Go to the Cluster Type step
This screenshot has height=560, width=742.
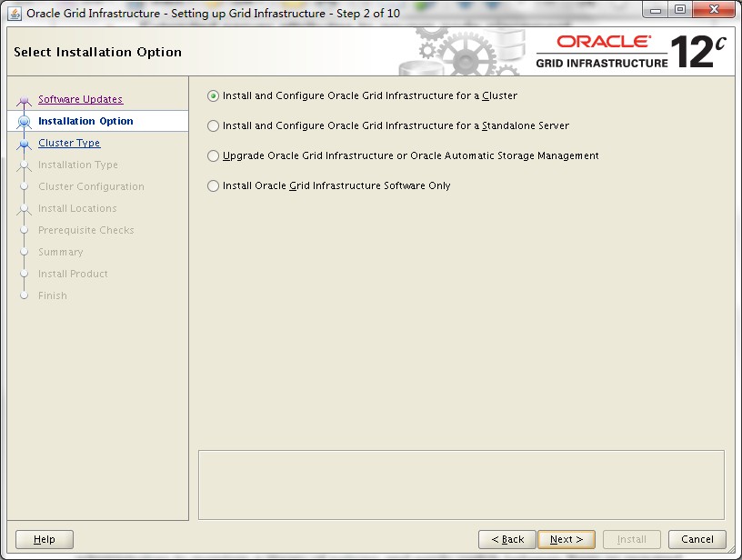69,143
